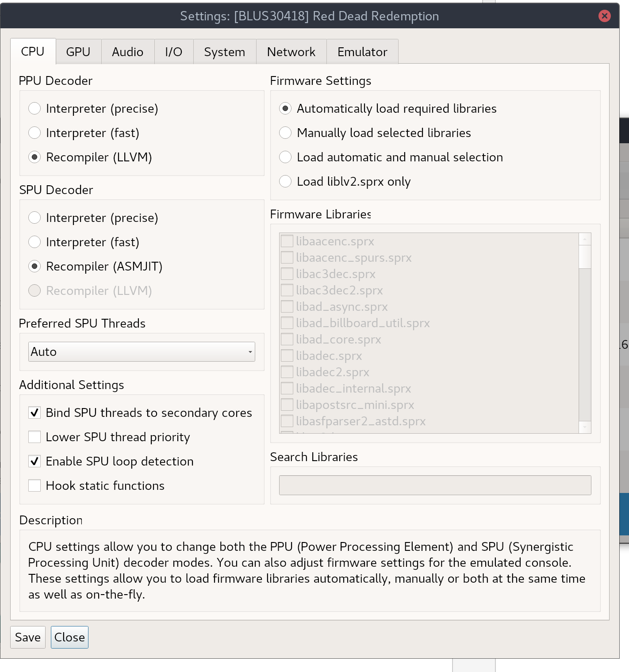Toggle Enable SPU loop detection
This screenshot has height=672, width=629.
point(111,461)
